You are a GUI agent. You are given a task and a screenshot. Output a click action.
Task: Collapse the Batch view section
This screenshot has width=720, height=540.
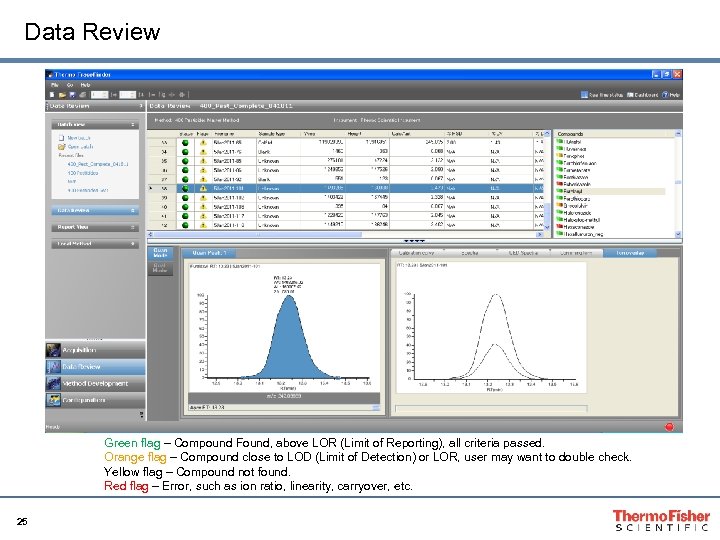point(133,124)
